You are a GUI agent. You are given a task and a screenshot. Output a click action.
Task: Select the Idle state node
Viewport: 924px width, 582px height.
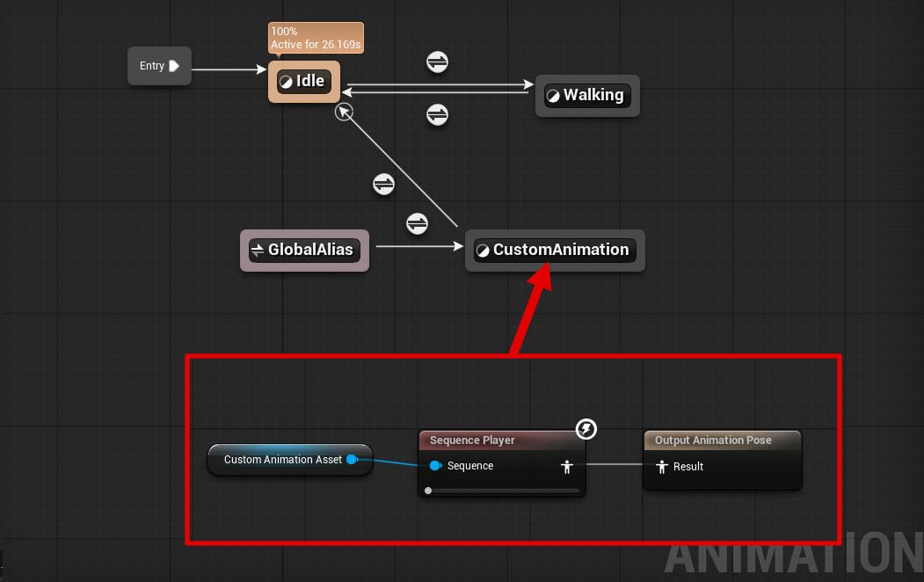point(304,82)
